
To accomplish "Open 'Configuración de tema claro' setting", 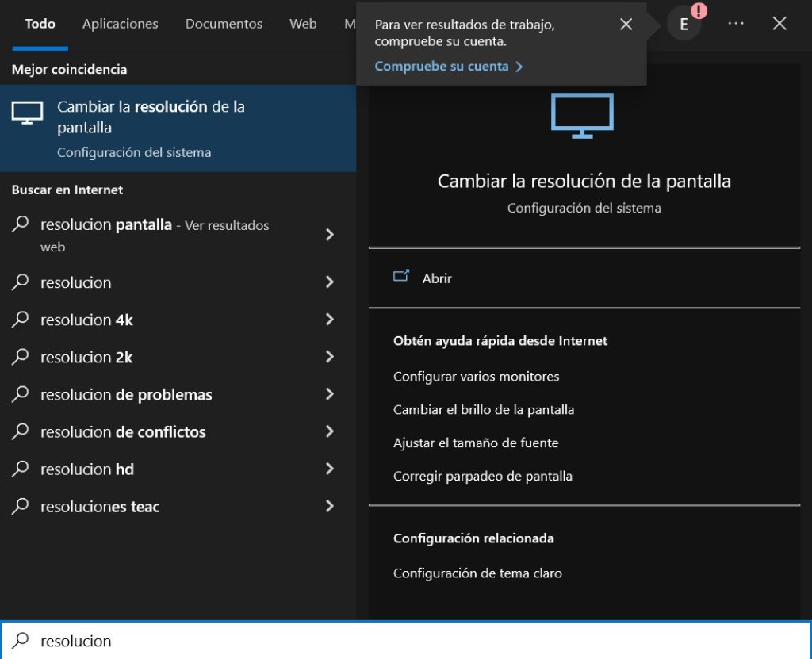I will (x=477, y=573).
